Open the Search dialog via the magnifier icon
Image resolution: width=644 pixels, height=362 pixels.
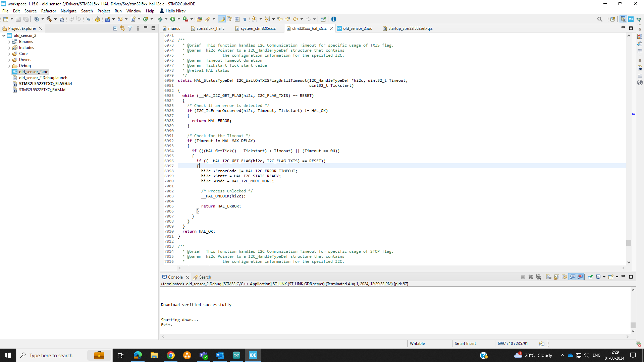[600, 19]
